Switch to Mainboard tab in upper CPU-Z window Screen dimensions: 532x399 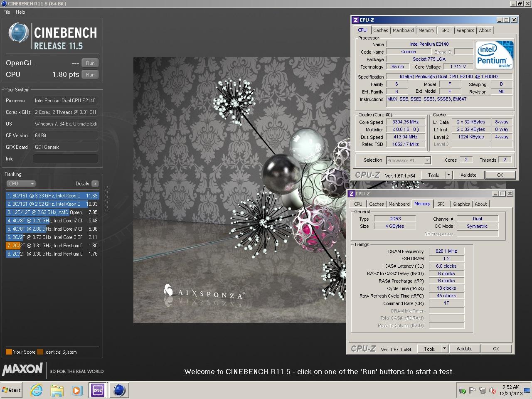403,30
